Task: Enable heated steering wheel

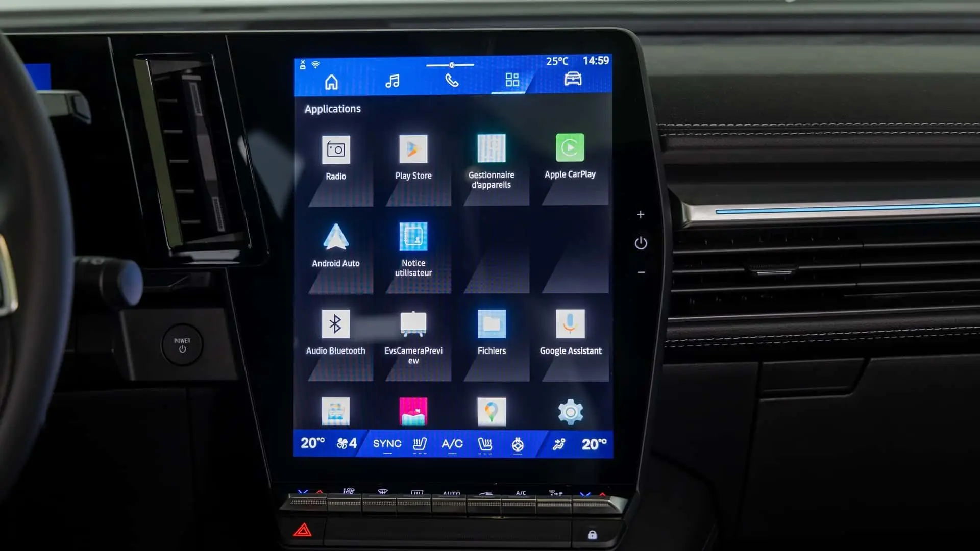Action: click(x=518, y=443)
